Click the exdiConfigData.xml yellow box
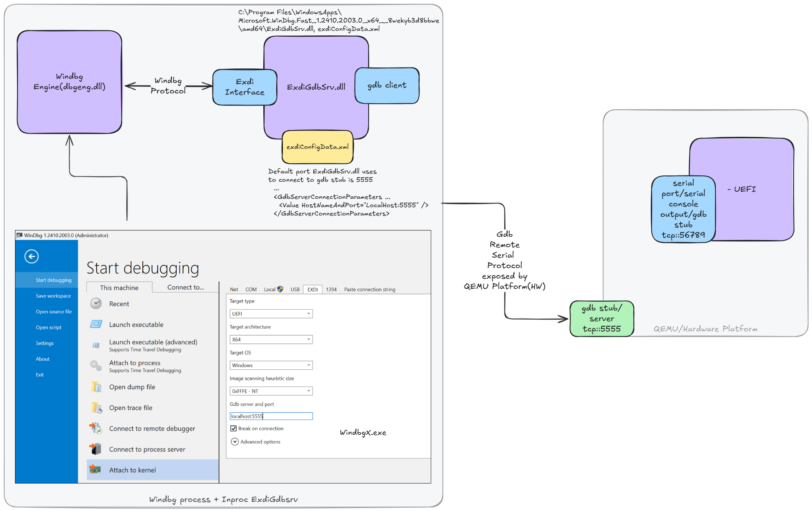The width and height of the screenshot is (812, 511). 317,147
